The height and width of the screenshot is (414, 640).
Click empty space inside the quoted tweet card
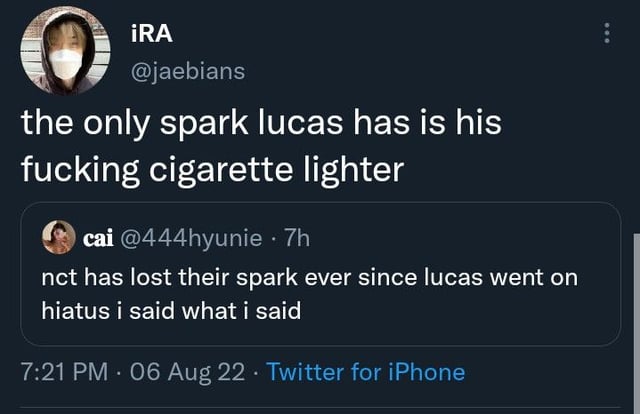coord(480,318)
